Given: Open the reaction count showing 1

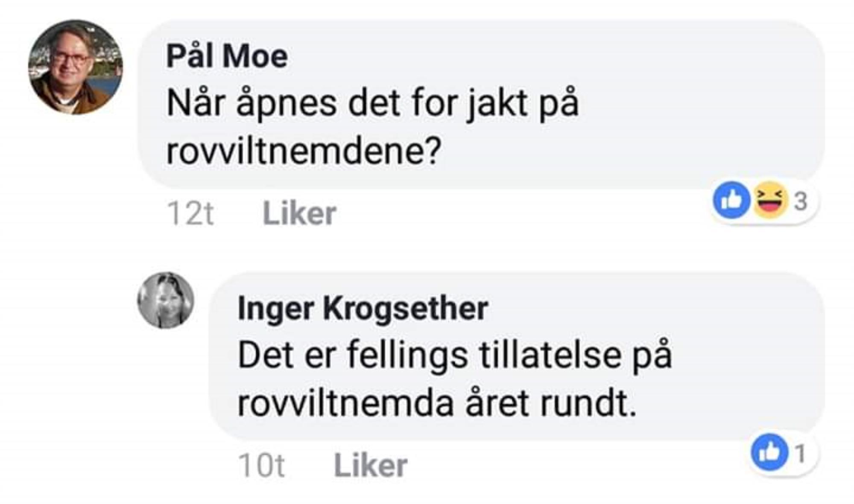Looking at the screenshot, I should point(801,453).
